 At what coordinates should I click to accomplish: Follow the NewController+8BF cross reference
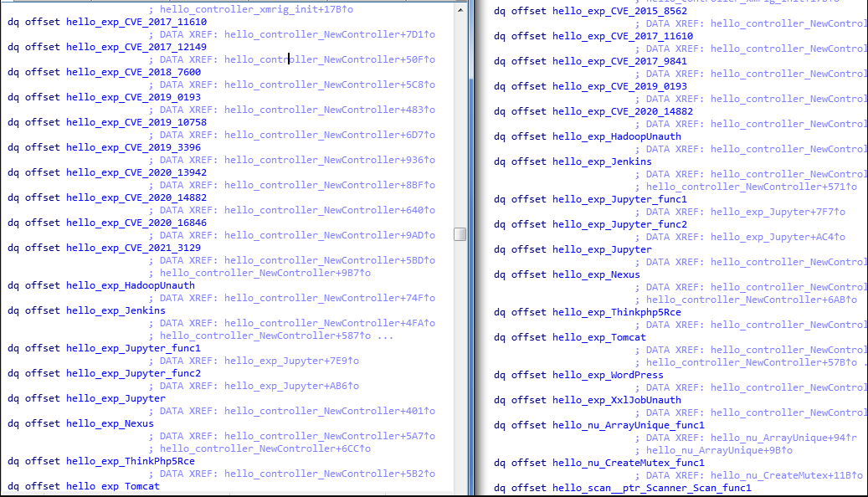[330, 185]
